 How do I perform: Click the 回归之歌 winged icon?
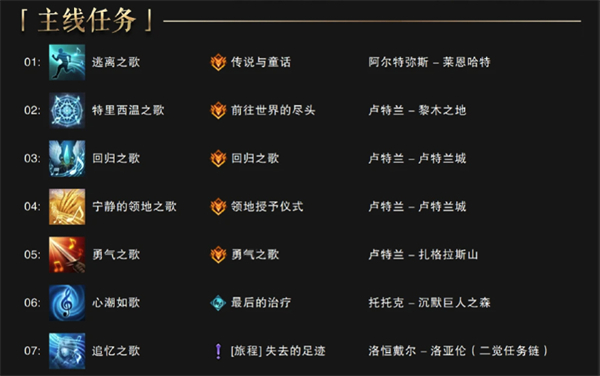[67, 158]
